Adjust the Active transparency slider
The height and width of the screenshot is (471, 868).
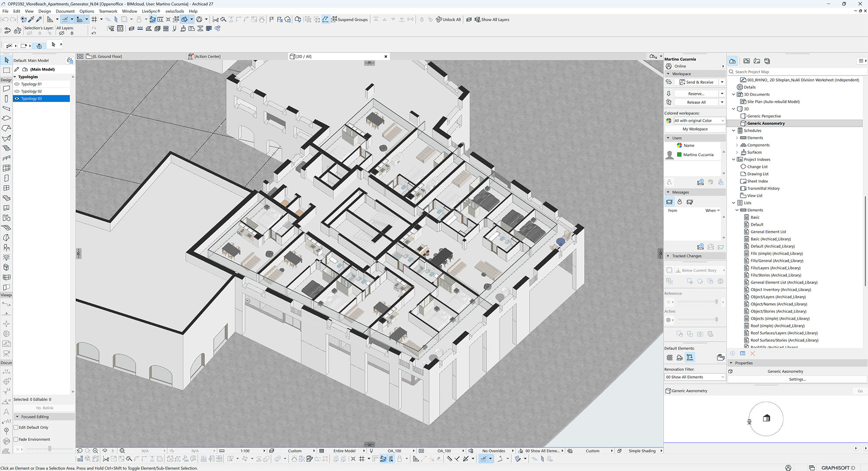pos(717,320)
